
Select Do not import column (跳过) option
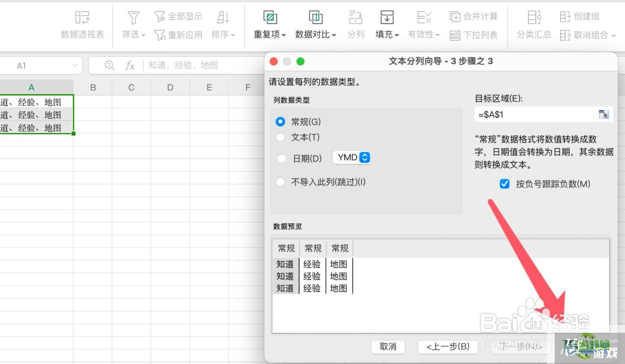click(x=280, y=182)
